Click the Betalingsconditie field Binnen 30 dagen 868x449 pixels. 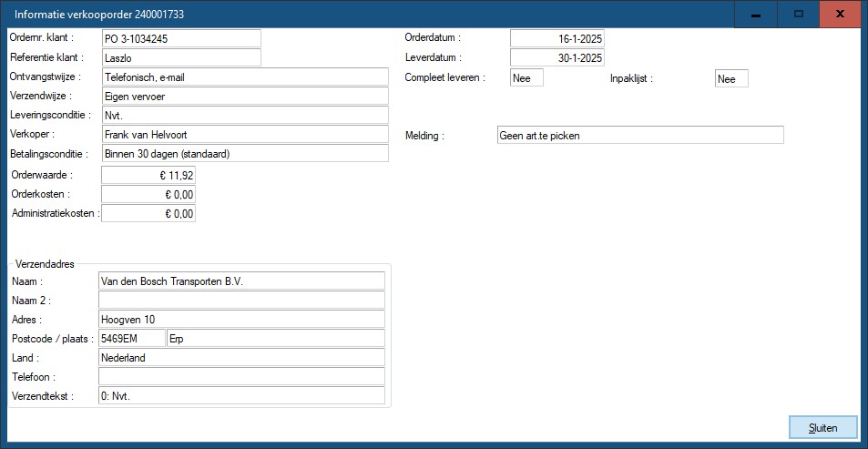245,153
